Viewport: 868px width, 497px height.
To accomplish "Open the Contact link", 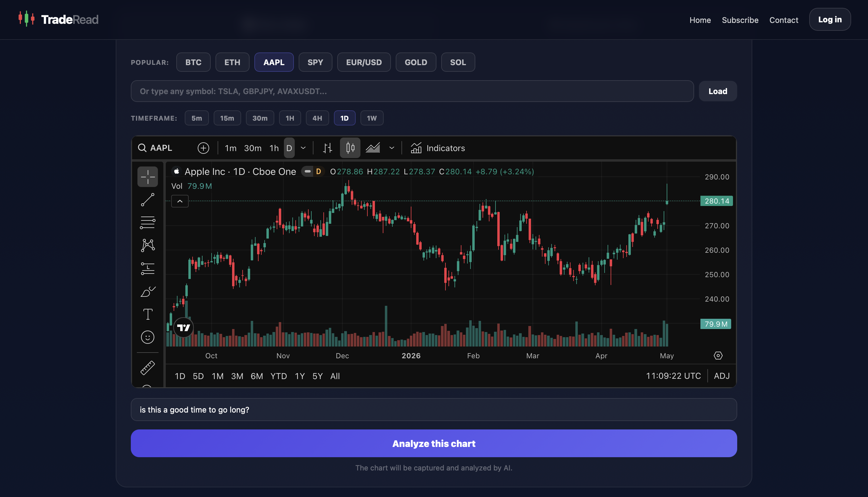I will coord(784,20).
